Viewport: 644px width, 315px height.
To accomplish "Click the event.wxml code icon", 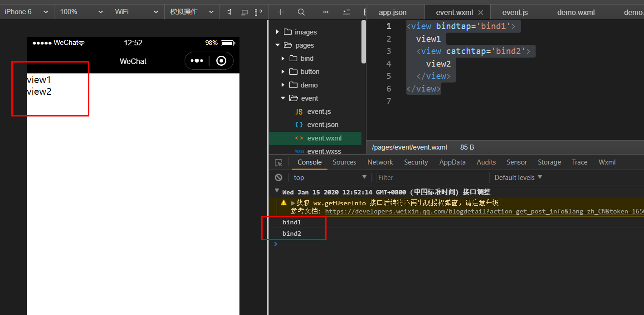I will pyautogui.click(x=299, y=138).
